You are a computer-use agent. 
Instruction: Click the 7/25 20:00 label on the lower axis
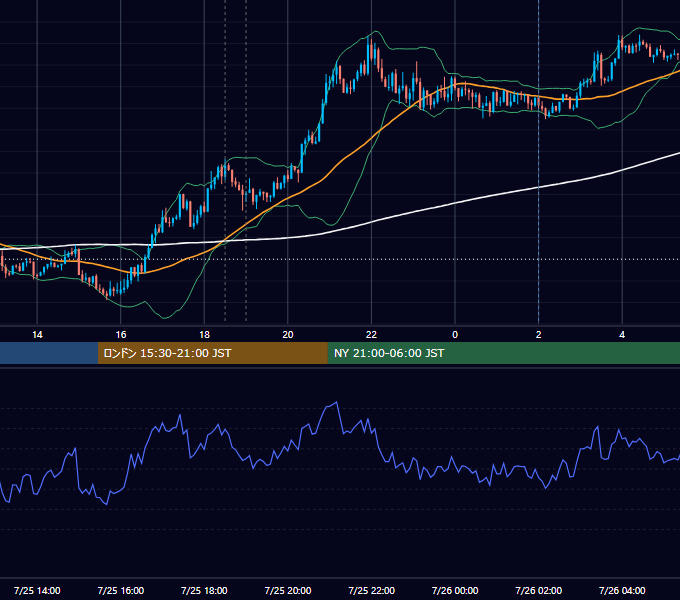pos(288,590)
